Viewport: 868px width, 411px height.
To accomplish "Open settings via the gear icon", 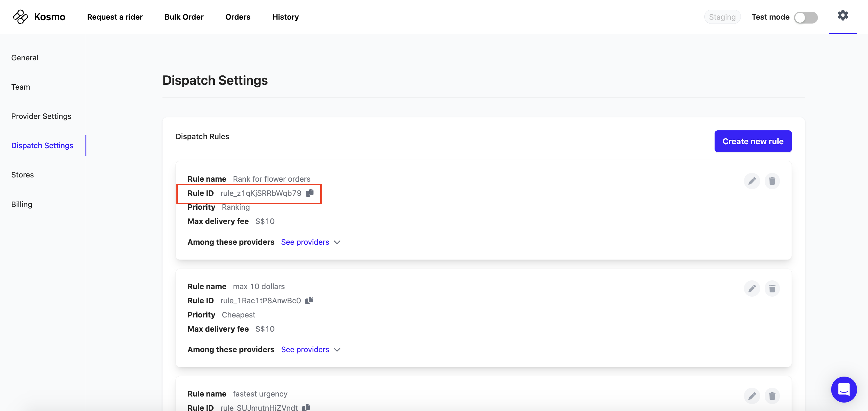I will [842, 15].
